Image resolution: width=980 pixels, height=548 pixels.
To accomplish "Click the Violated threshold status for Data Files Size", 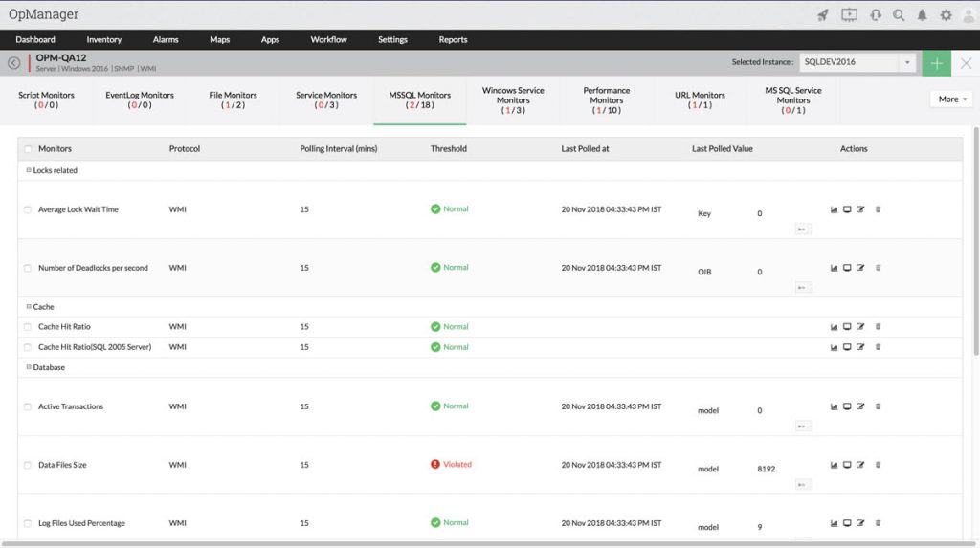I will (x=451, y=464).
